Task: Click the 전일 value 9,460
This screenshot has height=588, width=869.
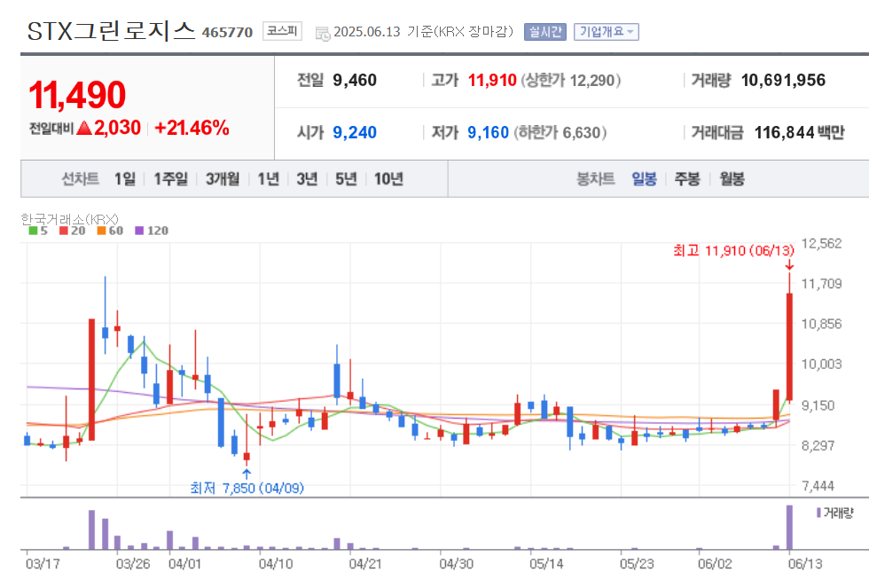Action: pos(355,81)
